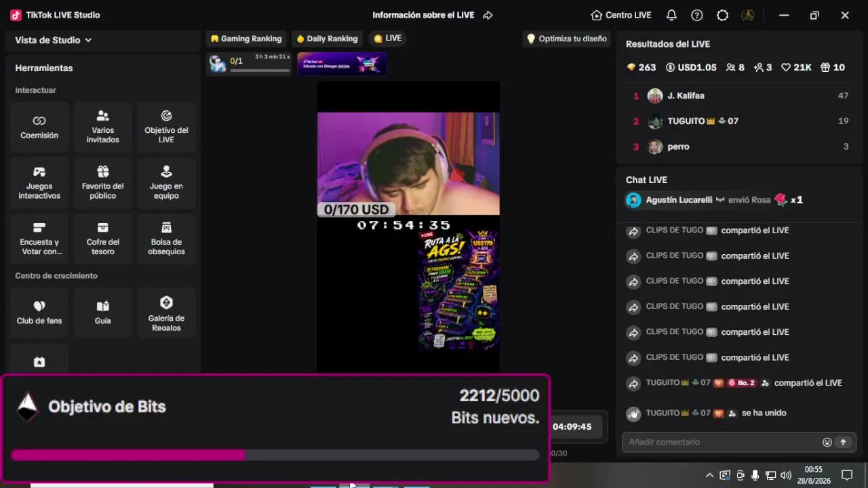Click the notifications bell icon
868x488 pixels.
tap(671, 15)
